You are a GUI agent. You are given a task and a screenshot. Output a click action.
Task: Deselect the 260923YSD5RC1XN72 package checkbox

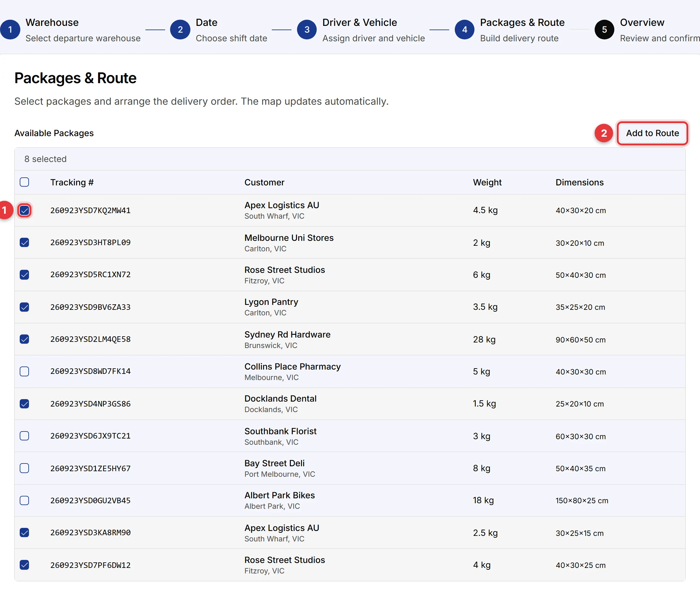tap(24, 275)
